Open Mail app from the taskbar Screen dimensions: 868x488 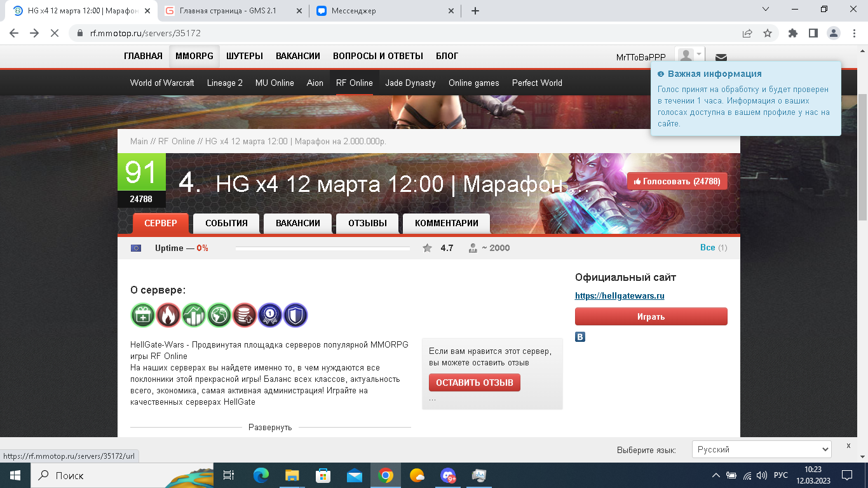coord(355,475)
